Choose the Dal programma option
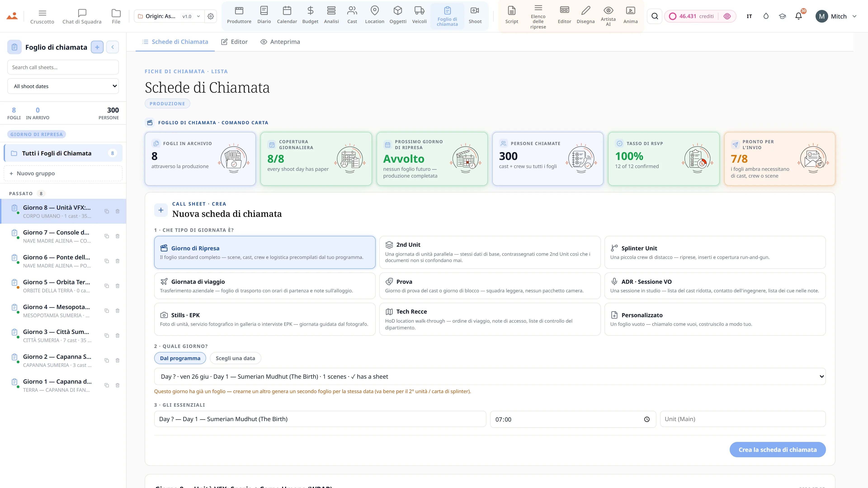 click(x=180, y=358)
